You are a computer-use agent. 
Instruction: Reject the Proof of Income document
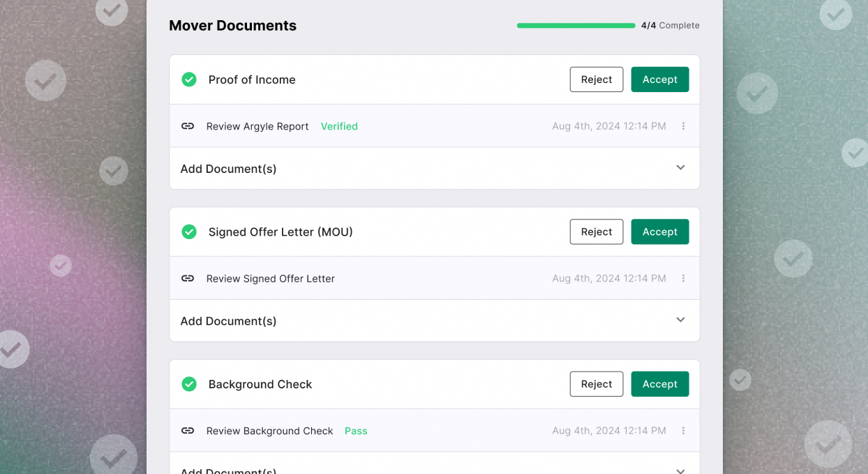tap(596, 79)
